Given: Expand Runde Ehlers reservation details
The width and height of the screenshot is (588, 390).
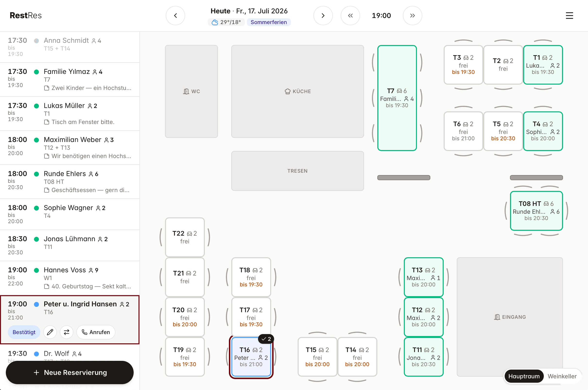Looking at the screenshot, I should (x=69, y=182).
